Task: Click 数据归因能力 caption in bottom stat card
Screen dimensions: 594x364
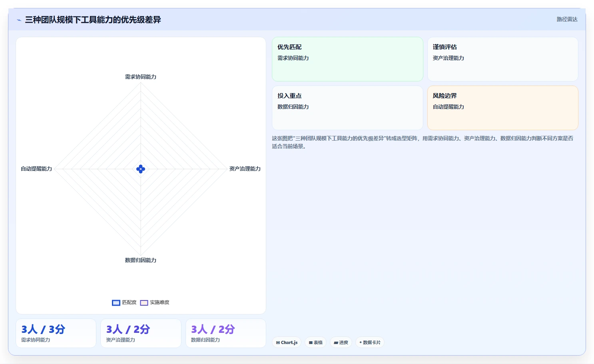Action: (x=205, y=340)
